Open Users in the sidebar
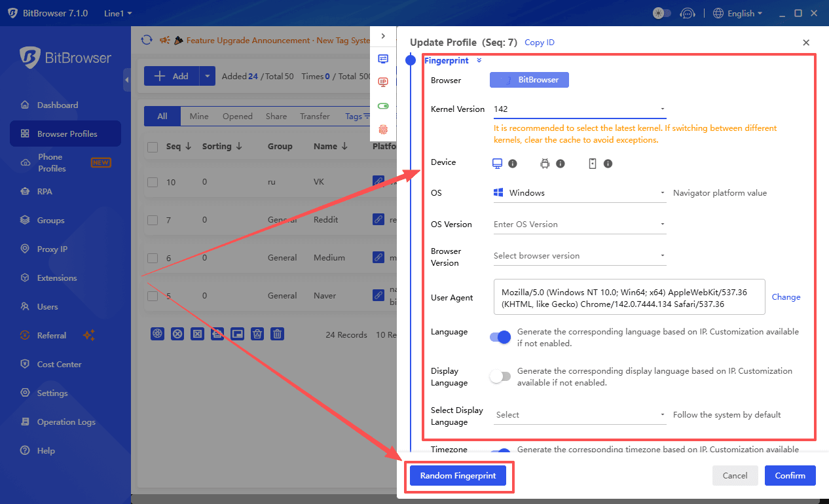This screenshot has height=504, width=829. (x=65, y=306)
